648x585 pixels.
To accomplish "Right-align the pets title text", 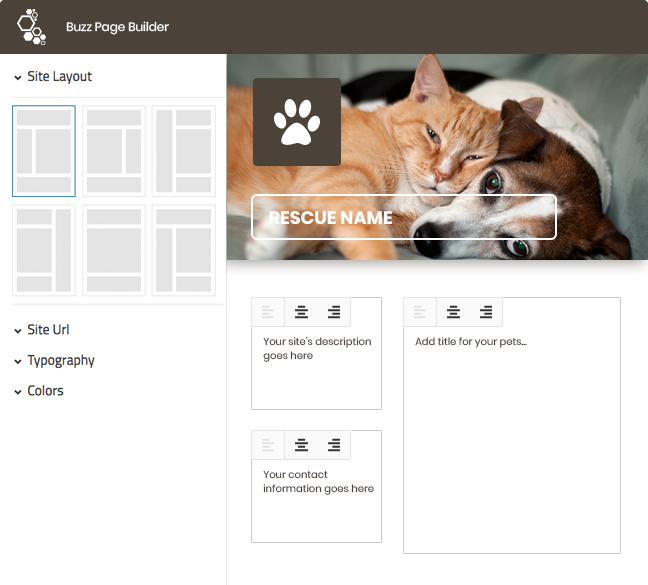I will (x=486, y=312).
